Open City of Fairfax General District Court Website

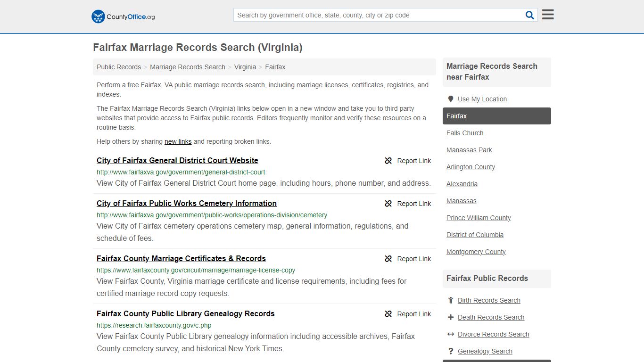click(177, 160)
